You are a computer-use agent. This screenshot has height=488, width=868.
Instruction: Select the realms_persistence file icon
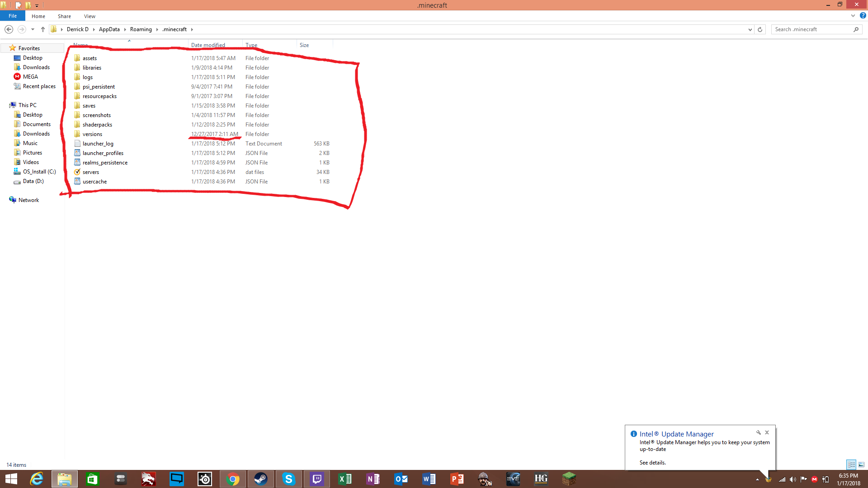[x=77, y=163]
